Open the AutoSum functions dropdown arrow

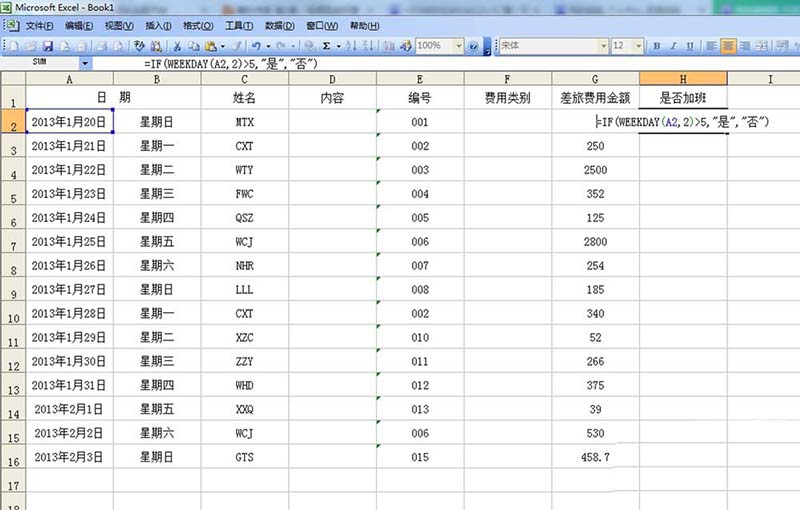click(x=338, y=46)
